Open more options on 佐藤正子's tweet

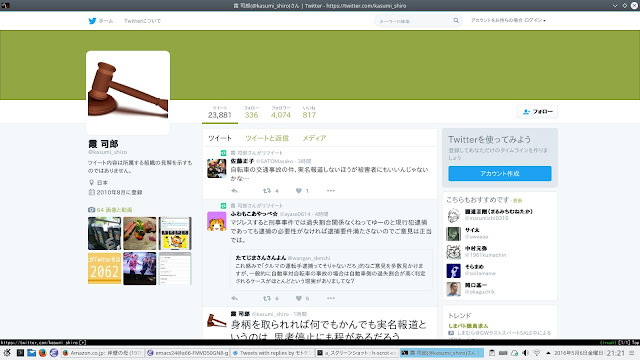[331, 191]
